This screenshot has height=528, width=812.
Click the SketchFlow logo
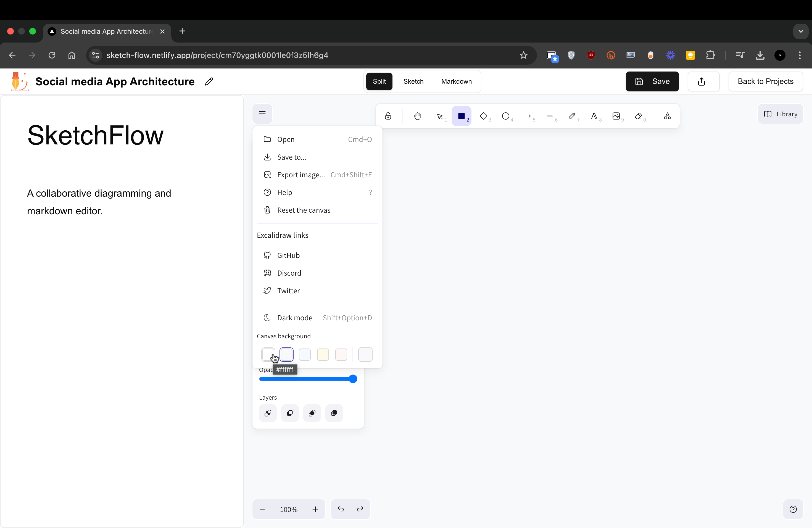19,81
